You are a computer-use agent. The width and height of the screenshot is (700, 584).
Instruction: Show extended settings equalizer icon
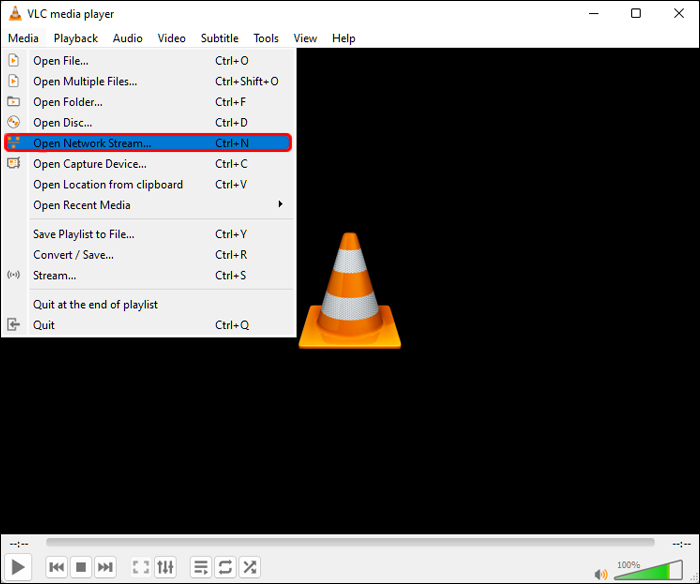(165, 567)
